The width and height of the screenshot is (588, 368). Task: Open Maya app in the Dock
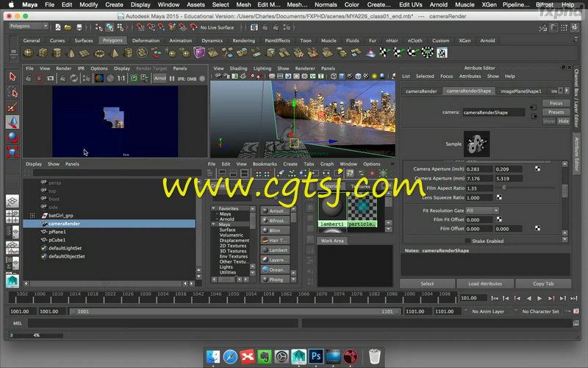pos(298,356)
